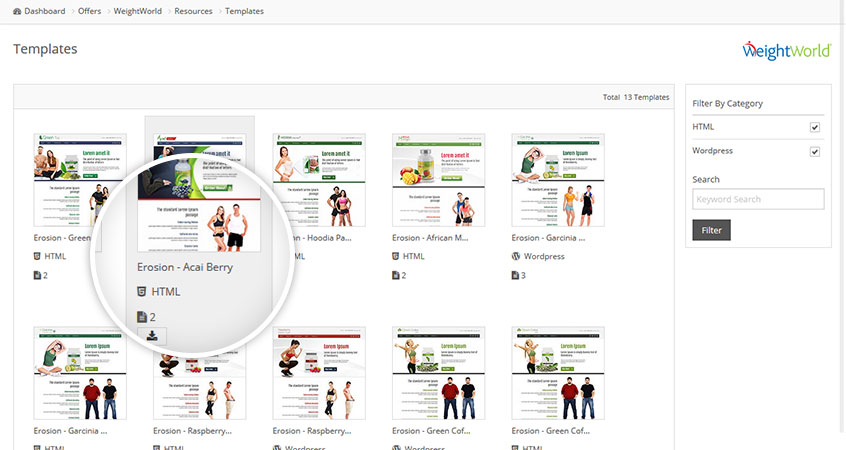Screen dimensions: 846x450
Task: Go to Offers in the breadcrumb
Action: coord(90,11)
